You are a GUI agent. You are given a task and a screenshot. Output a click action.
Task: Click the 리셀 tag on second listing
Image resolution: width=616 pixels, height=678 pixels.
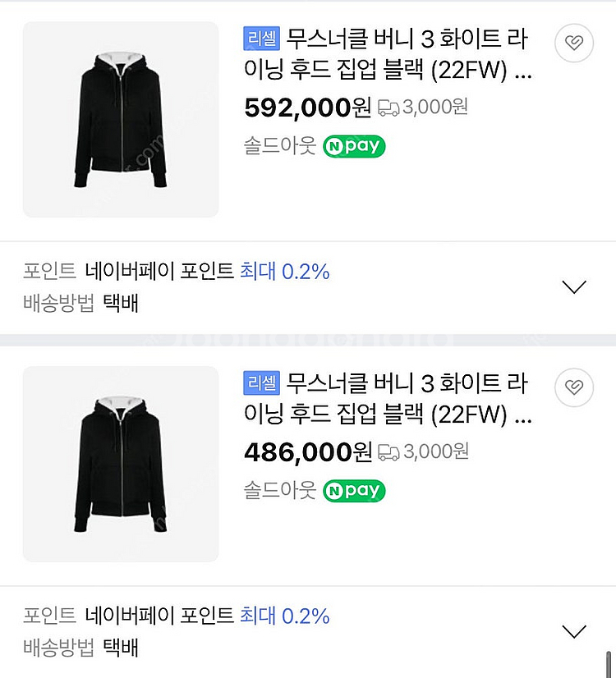tap(262, 383)
